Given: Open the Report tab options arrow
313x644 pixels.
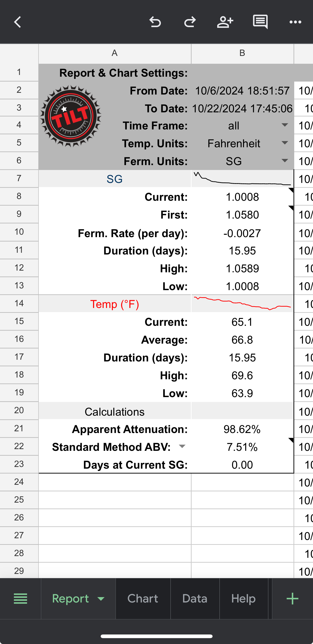Looking at the screenshot, I should 101,599.
